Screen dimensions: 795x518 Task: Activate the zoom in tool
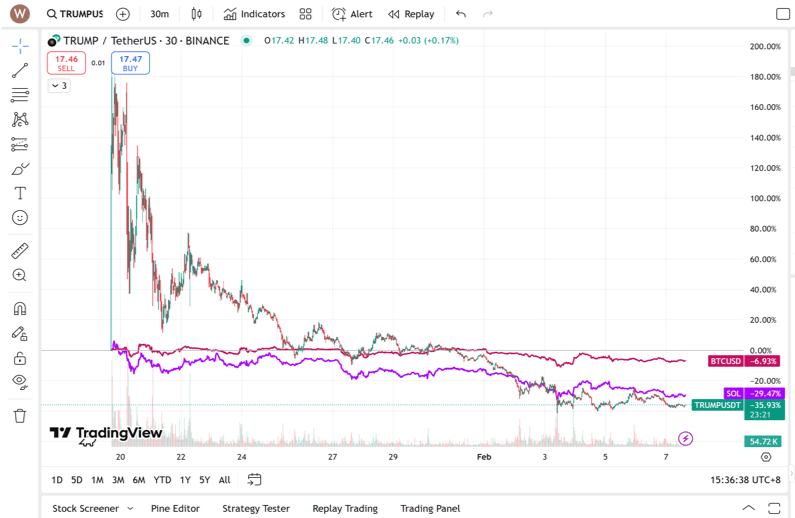click(x=20, y=275)
